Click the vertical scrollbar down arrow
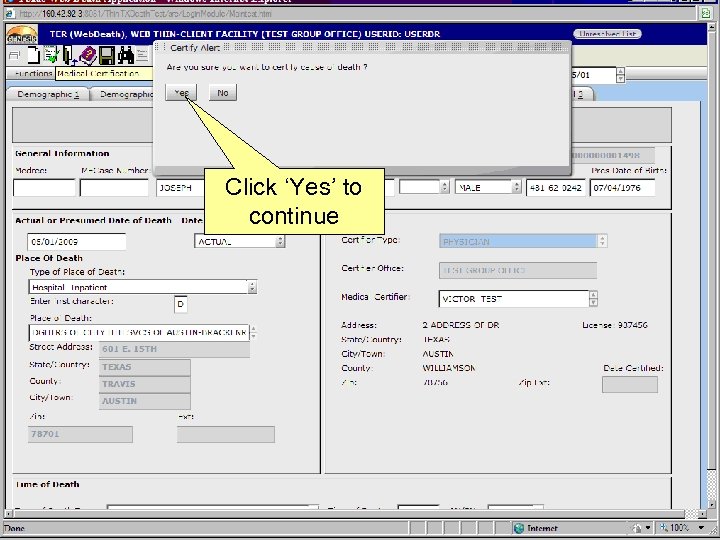This screenshot has height=540, width=720. click(x=711, y=503)
